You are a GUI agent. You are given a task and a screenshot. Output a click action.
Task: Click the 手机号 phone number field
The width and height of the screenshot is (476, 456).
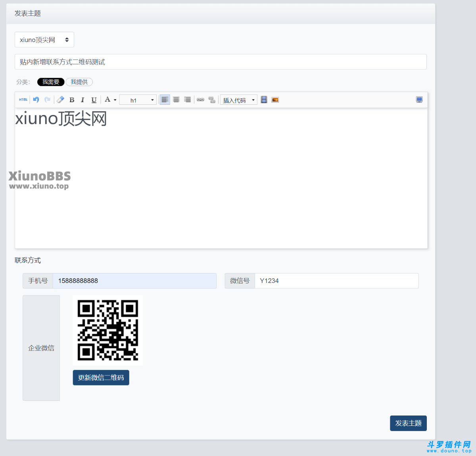pos(134,281)
